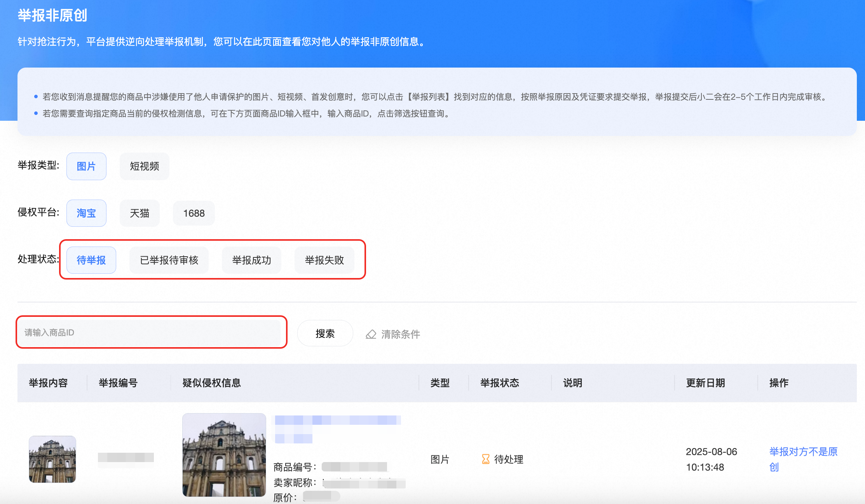Image resolution: width=865 pixels, height=504 pixels.
Task: Choose 1688 as the infringement platform
Action: 194,213
